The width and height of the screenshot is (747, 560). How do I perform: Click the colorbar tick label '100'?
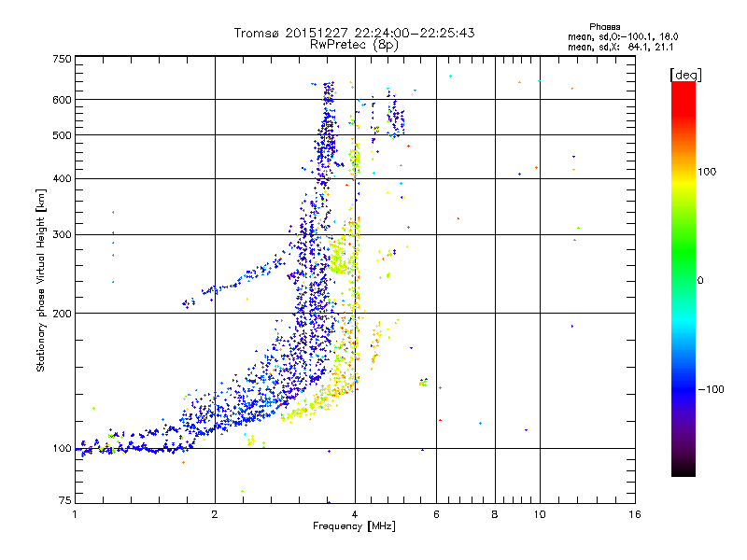point(707,172)
